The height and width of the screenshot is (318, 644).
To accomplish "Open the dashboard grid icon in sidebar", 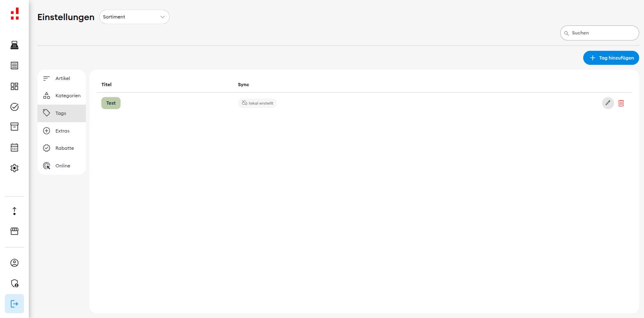I will click(14, 86).
